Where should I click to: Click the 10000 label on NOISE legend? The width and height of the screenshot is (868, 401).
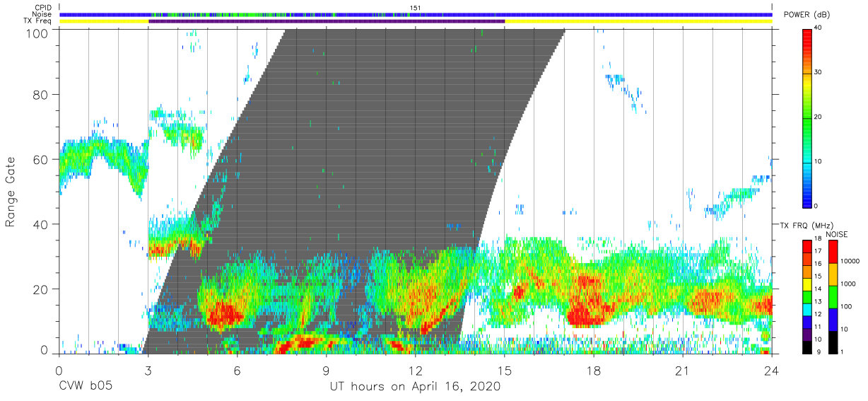coord(852,262)
